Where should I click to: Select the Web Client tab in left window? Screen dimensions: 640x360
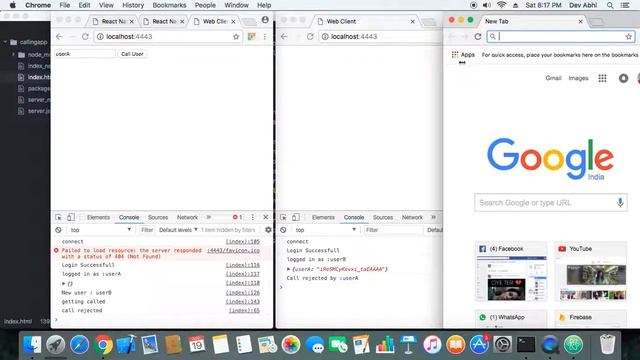(215, 21)
